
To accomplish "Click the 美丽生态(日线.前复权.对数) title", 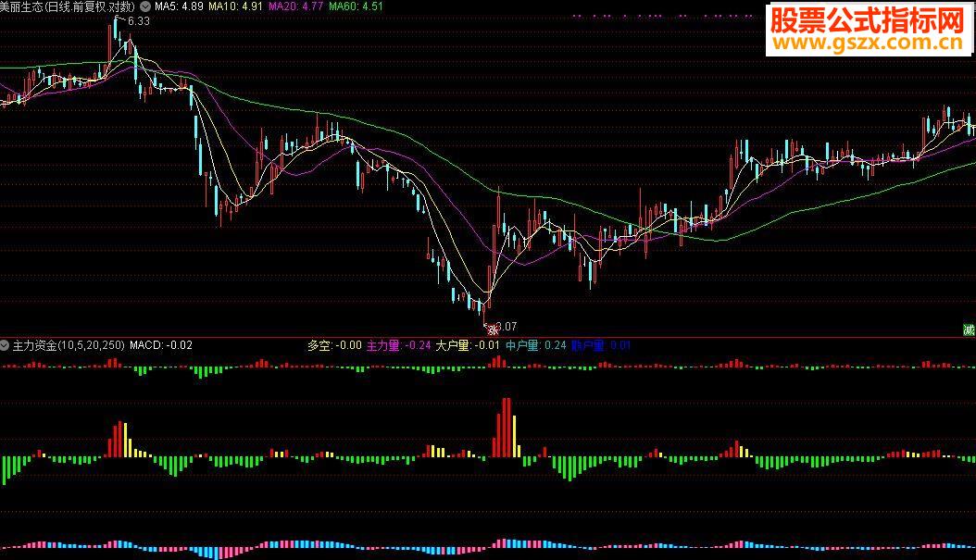I will click(x=68, y=6).
